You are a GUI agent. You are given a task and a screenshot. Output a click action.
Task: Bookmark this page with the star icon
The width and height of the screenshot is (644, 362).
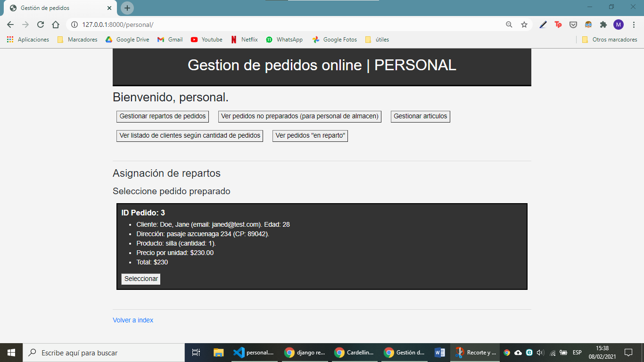[x=524, y=25]
